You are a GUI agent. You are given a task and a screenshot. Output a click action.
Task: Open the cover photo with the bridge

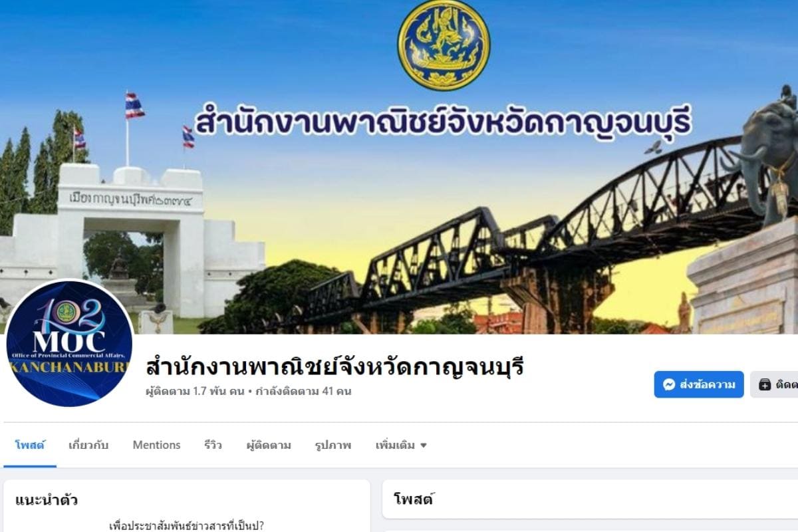(399, 166)
